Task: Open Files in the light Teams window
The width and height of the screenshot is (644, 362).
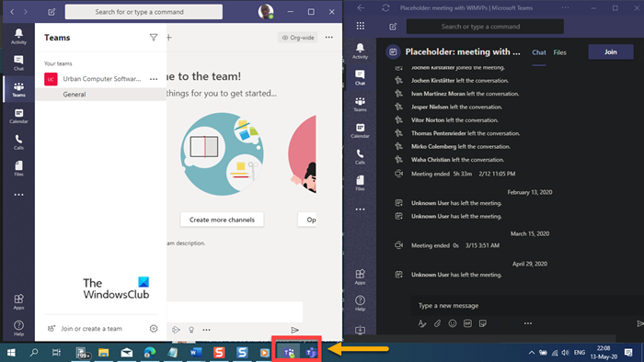Action: point(18,168)
